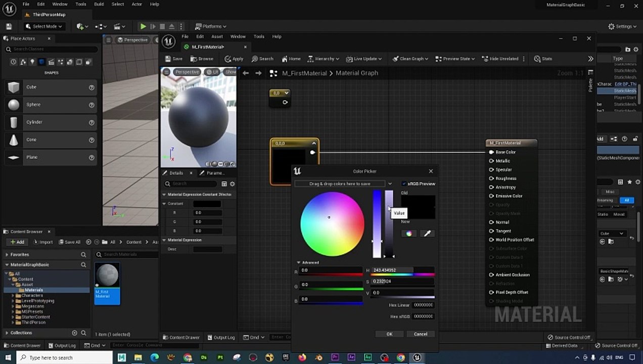
Task: Open the Clean Graph dropdown
Action: click(x=410, y=59)
